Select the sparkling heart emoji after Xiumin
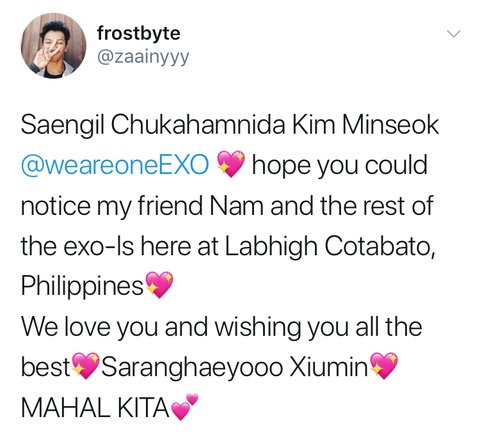Image resolution: width=480 pixels, height=435 pixels. pyautogui.click(x=384, y=365)
